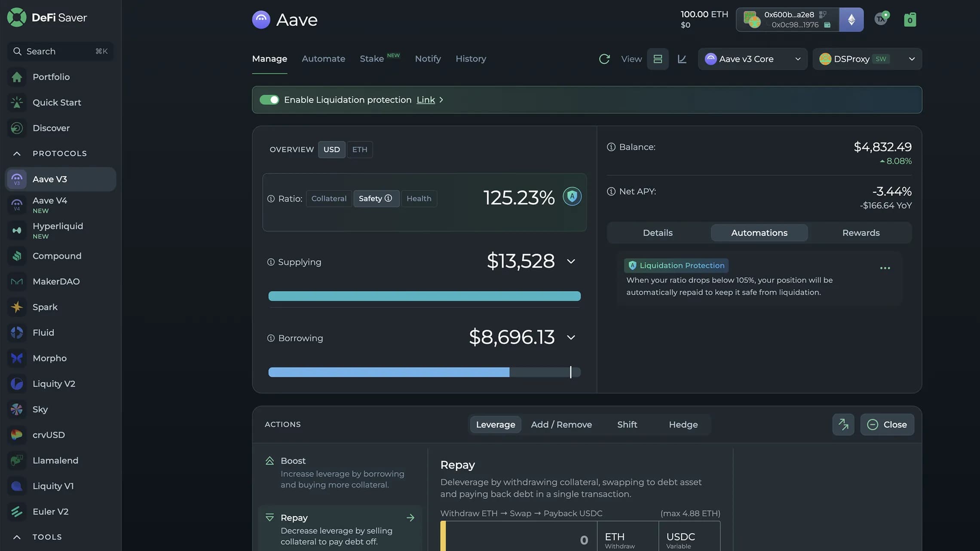Open the wallet account address menu
Image resolution: width=980 pixels, height=551 pixels.
pyautogui.click(x=787, y=20)
